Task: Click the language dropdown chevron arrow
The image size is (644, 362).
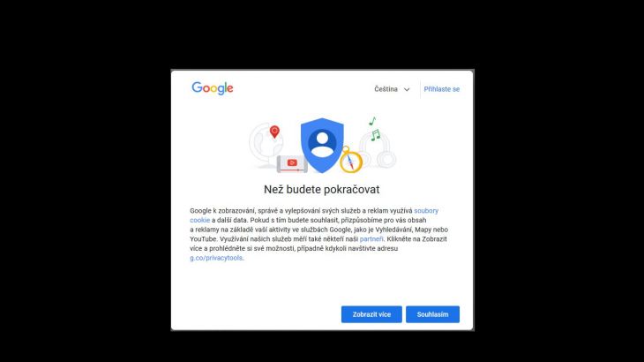Action: [x=407, y=89]
